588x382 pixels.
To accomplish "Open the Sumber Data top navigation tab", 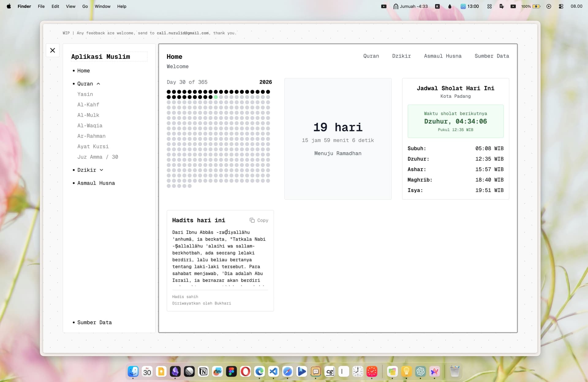I will tap(492, 56).
